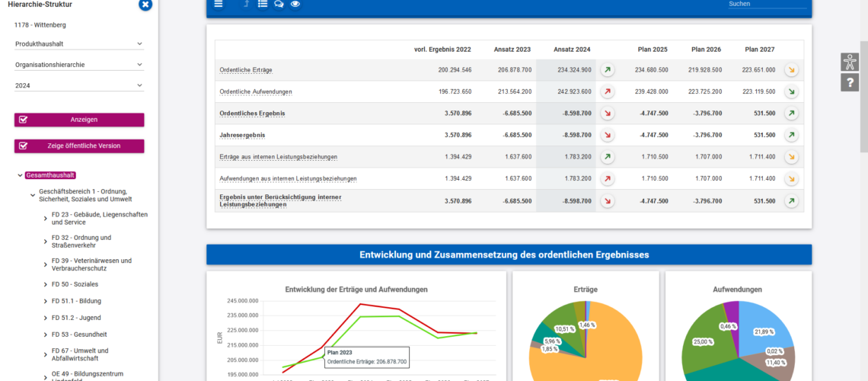Viewport: 868px width, 381px height.
Task: Click red arrow in Ergebnis unter Berücksichtigung row
Action: [608, 201]
